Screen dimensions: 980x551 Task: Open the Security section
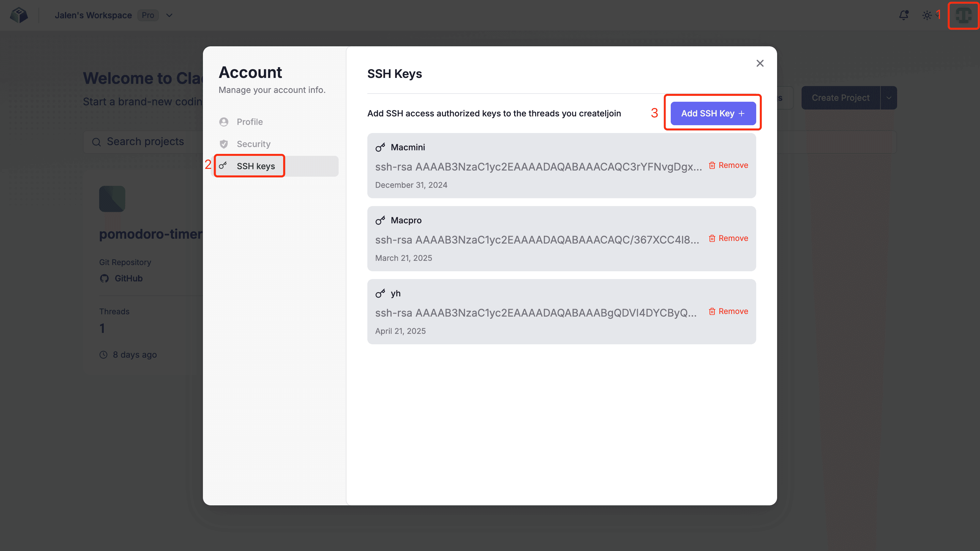(275, 144)
